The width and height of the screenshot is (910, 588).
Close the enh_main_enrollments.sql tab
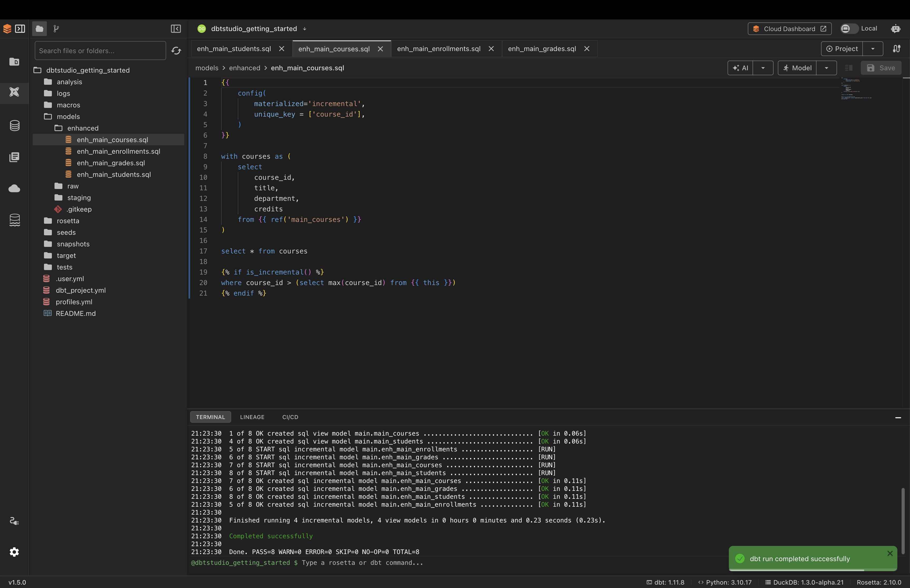[491, 49]
